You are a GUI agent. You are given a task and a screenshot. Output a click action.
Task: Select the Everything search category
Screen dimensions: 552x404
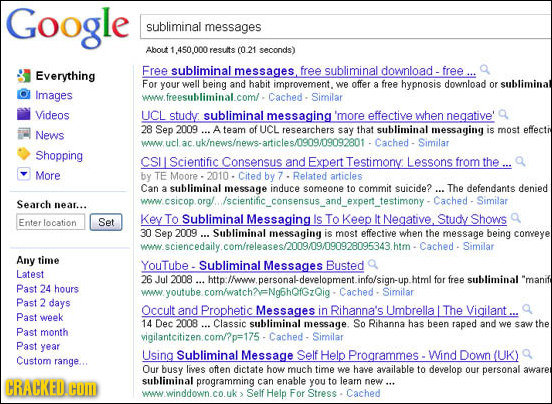click(65, 76)
